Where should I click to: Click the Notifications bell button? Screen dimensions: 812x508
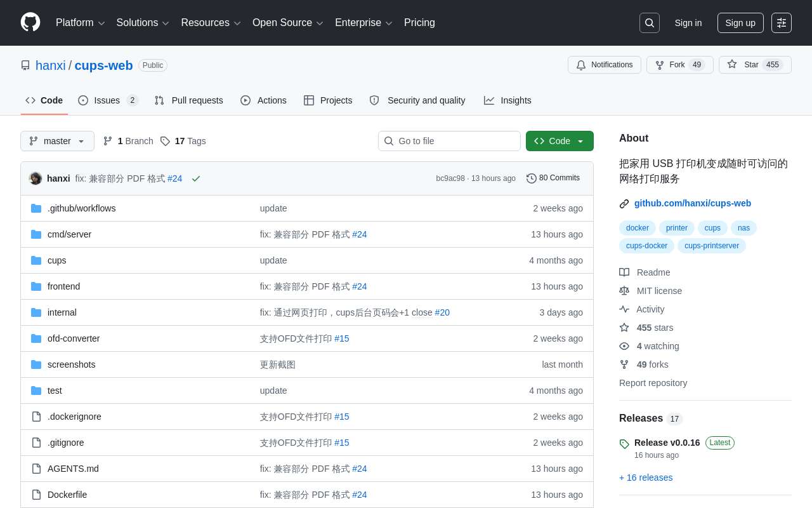(604, 65)
